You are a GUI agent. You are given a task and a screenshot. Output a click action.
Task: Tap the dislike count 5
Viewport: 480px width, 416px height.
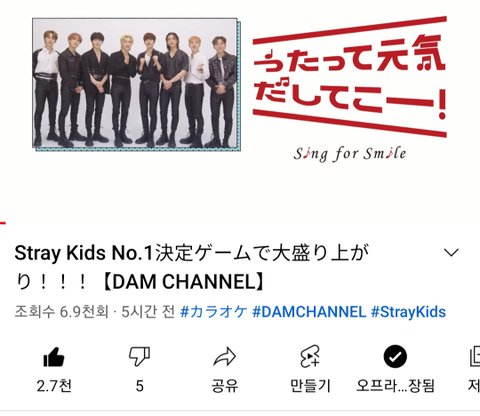140,386
